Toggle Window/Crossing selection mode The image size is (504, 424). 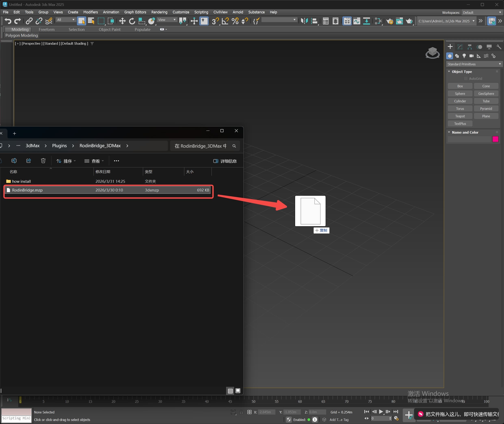[111, 21]
